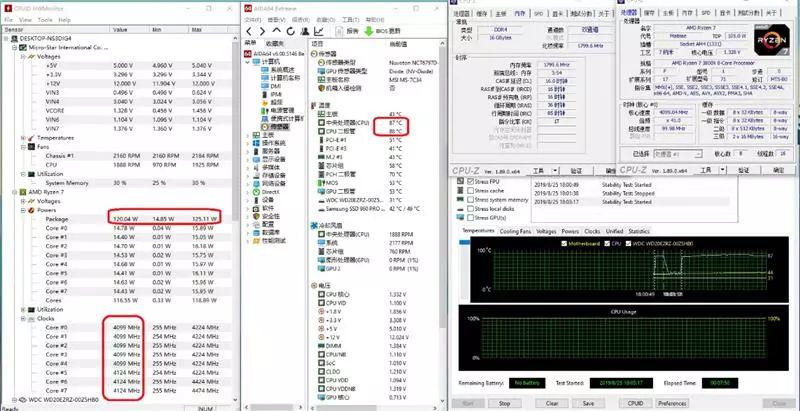Click Save button in stability test
The image size is (800, 411).
pos(588,403)
